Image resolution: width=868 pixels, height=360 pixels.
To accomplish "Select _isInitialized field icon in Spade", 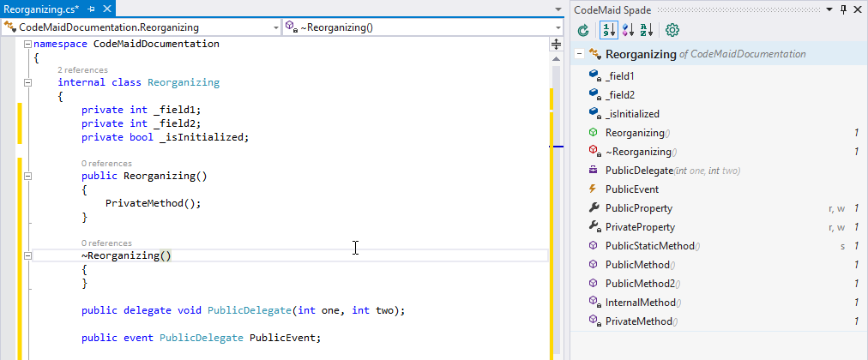I will pyautogui.click(x=595, y=113).
